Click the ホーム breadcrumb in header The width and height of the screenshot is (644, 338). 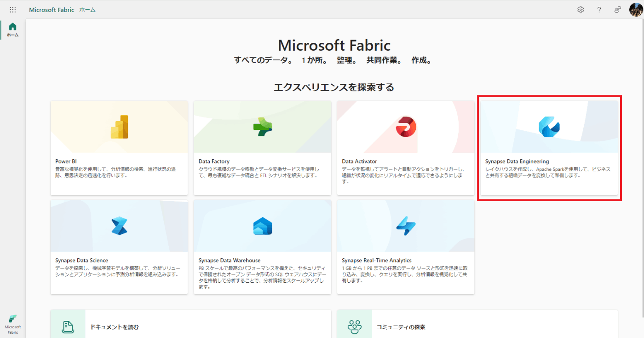click(87, 10)
